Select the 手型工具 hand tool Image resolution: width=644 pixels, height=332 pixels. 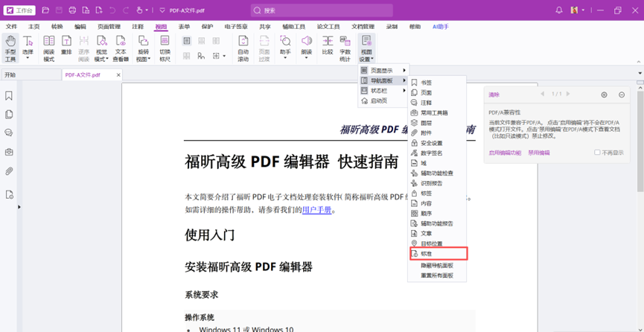(x=10, y=48)
